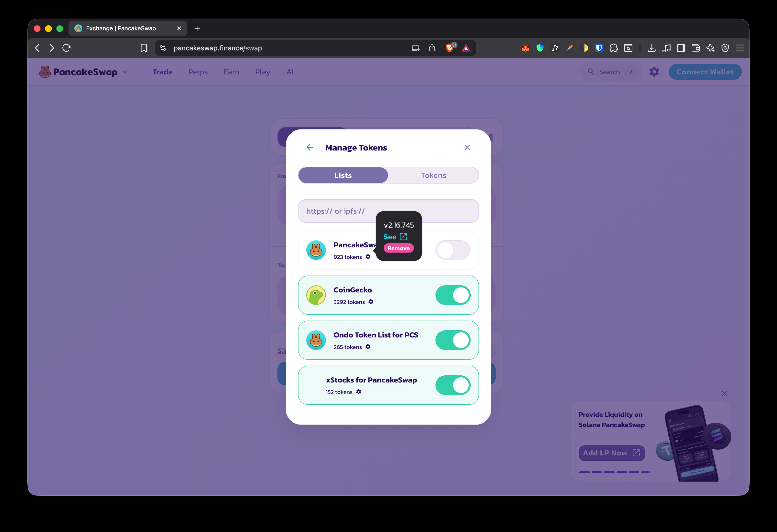This screenshot has height=532, width=777.
Task: Close the Exchange | PancakeSwap tab
Action: [x=179, y=28]
